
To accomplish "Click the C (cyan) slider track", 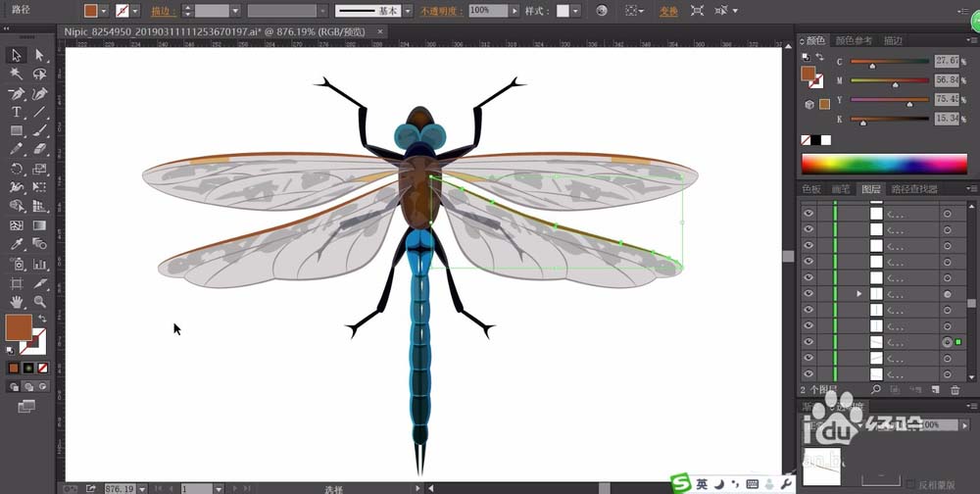I will click(x=890, y=62).
